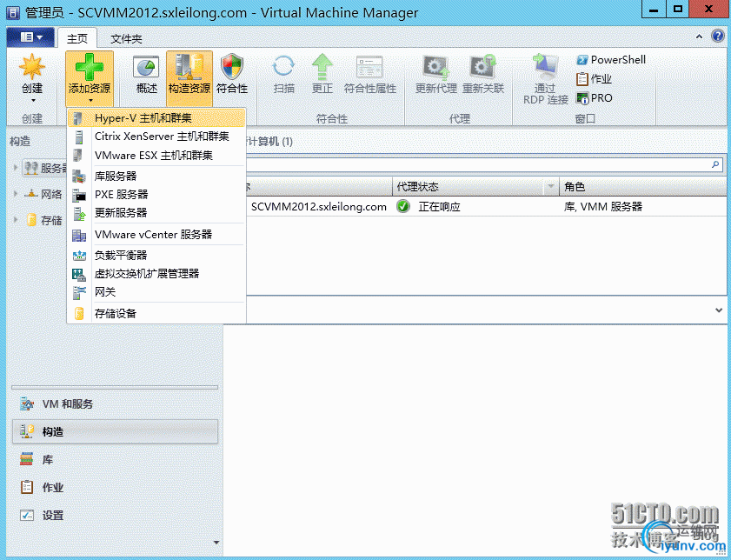The image size is (731, 560).
Task: Choose Storage Devices (存储设备) menu entry
Action: tap(156, 313)
